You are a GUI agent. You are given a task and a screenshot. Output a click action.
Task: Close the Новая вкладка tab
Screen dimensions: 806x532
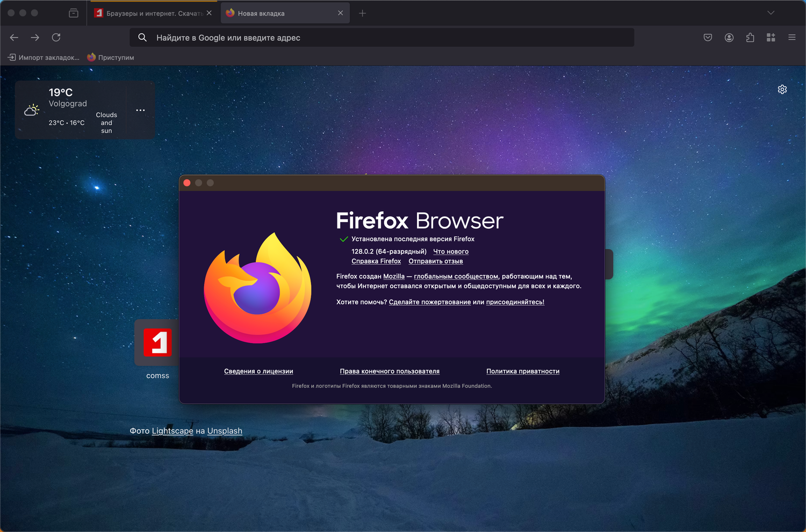(340, 13)
